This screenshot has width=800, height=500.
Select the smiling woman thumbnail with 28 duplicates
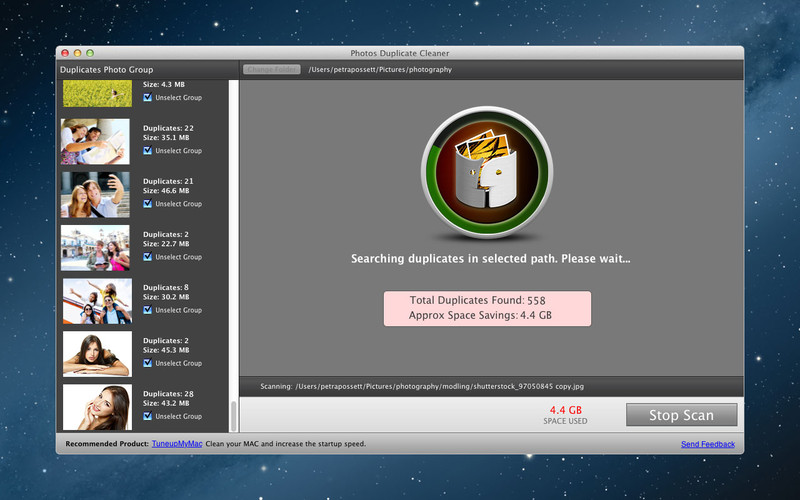96,407
